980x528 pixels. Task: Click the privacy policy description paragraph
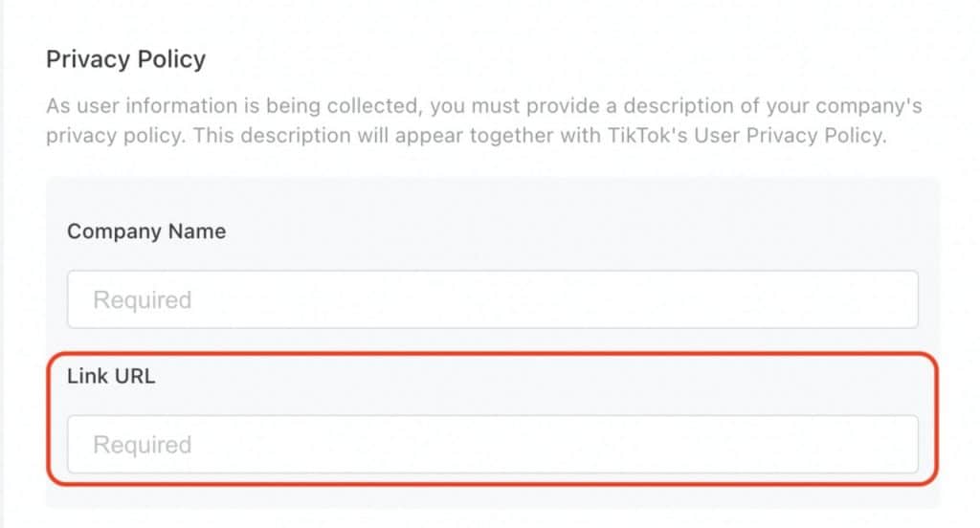point(483,121)
